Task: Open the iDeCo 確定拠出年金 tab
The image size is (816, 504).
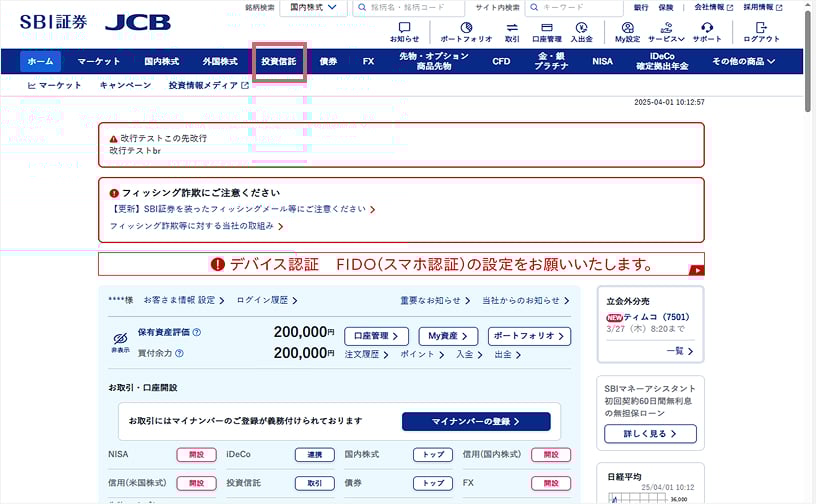Action: pyautogui.click(x=662, y=61)
